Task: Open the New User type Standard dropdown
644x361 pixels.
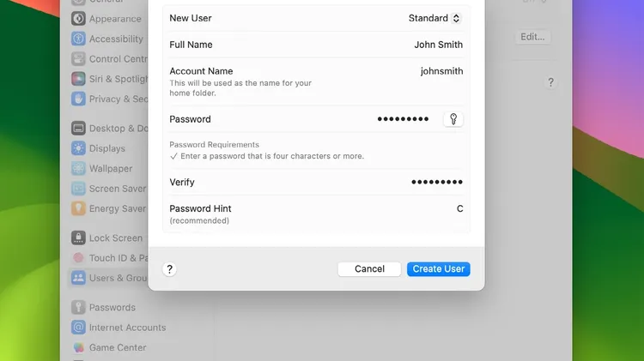Action: pyautogui.click(x=434, y=18)
